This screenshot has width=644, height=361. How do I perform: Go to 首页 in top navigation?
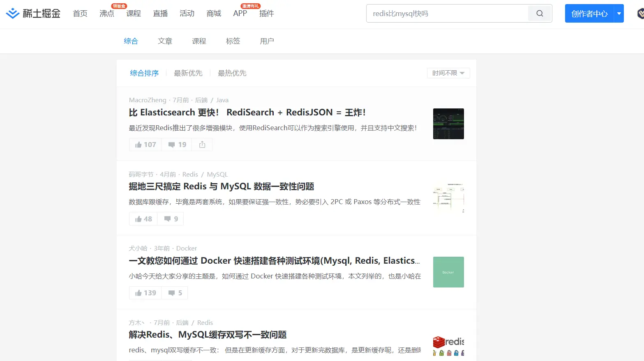(80, 14)
